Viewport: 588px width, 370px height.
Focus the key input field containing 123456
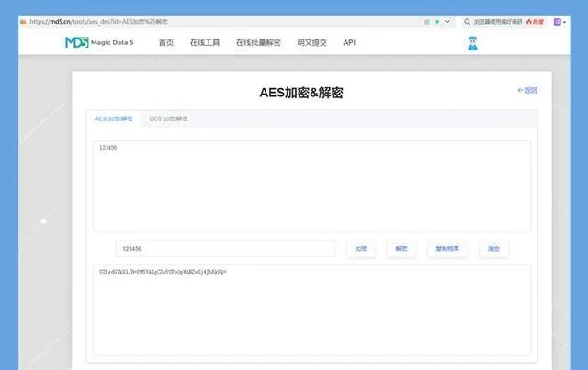225,249
